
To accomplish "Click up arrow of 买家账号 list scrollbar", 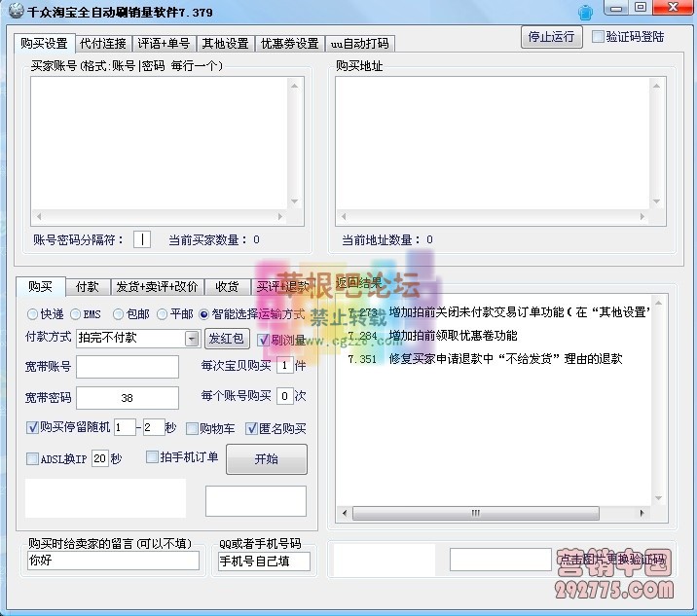I will click(295, 86).
